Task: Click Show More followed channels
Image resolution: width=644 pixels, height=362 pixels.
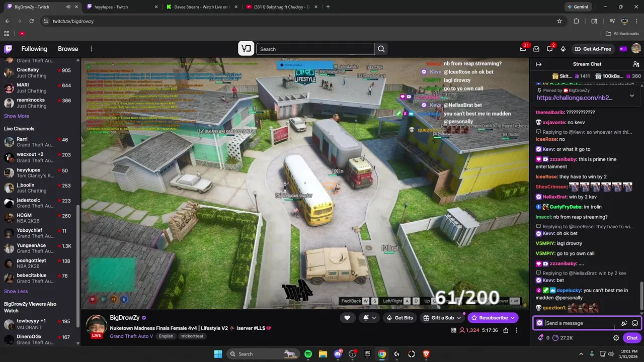Action: pos(17,116)
